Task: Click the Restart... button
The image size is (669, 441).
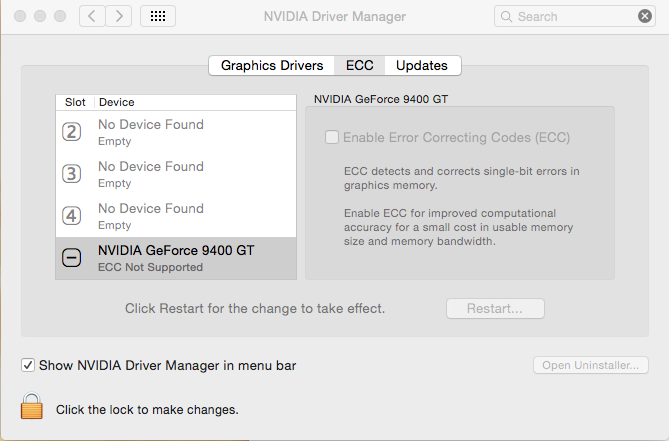Action: (495, 308)
